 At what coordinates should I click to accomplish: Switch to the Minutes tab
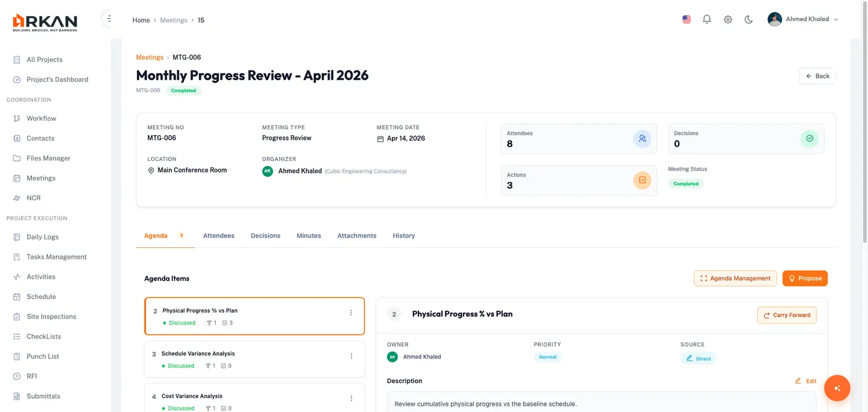tap(309, 236)
